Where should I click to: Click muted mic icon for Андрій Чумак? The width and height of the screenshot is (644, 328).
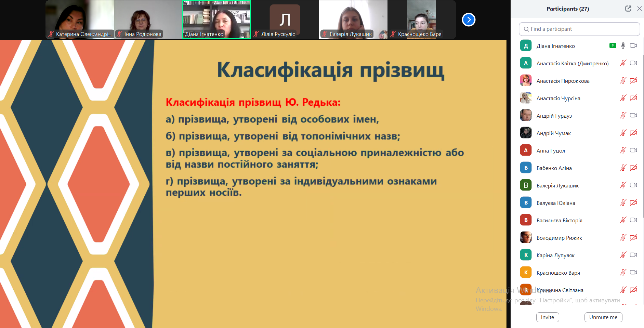(x=623, y=133)
